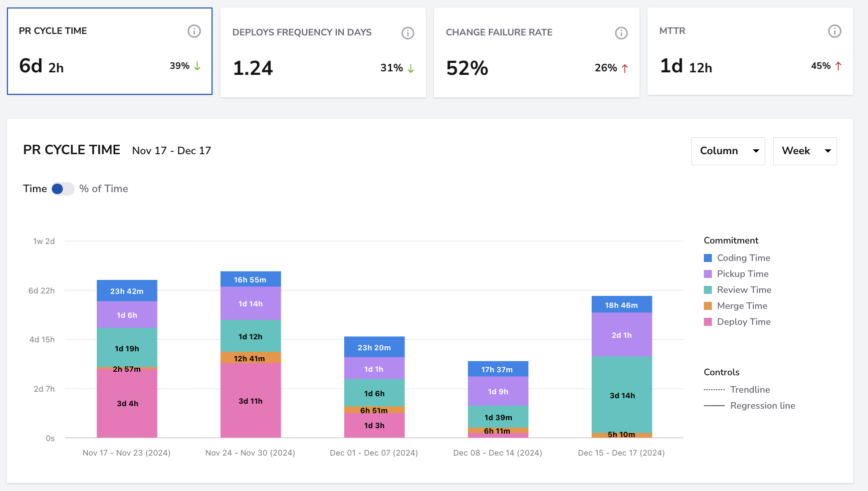
Task: Toggle Pickup Time series in legend
Action: [x=736, y=274]
